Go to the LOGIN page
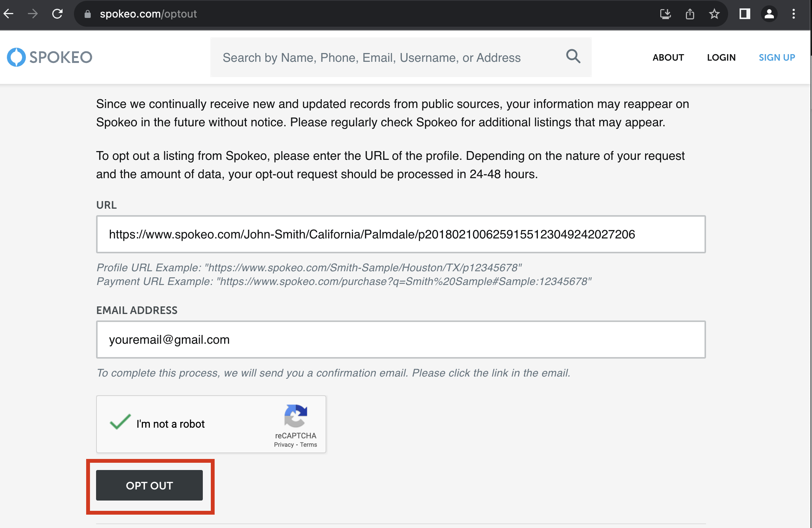The image size is (812, 528). (x=721, y=57)
